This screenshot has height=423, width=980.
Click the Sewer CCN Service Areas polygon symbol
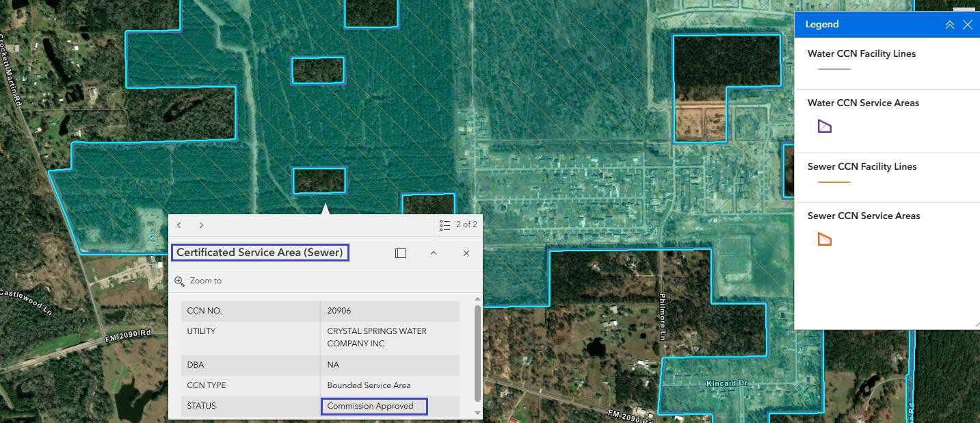(824, 239)
